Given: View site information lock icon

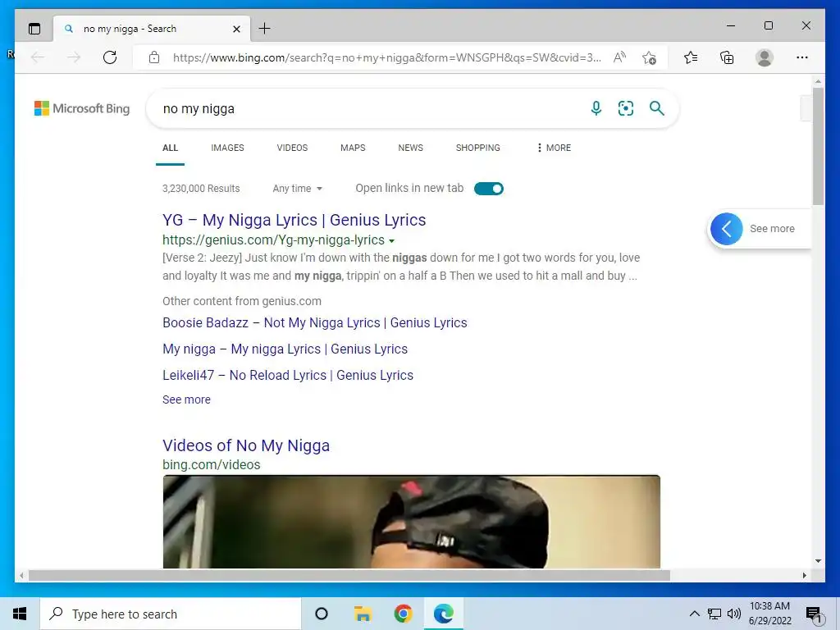Looking at the screenshot, I should (154, 57).
